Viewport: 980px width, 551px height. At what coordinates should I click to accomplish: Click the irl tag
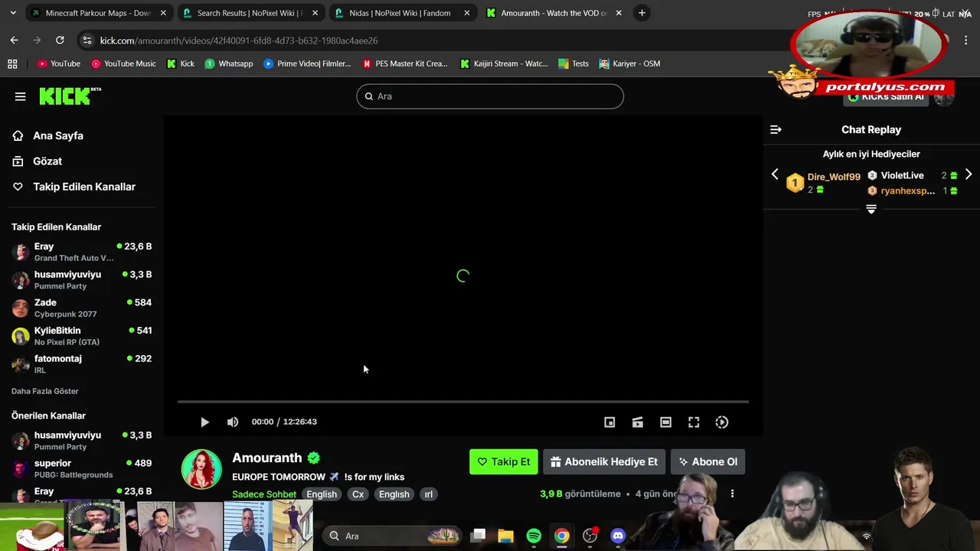click(x=429, y=494)
